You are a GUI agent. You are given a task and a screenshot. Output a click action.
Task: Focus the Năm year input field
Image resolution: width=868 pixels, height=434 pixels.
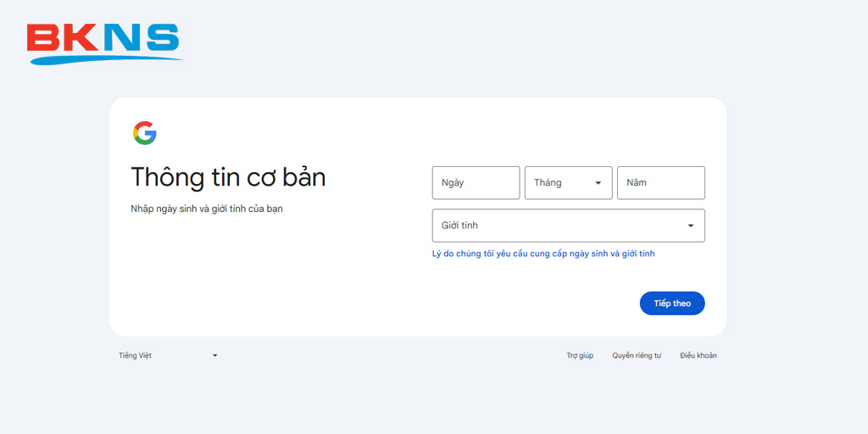660,183
